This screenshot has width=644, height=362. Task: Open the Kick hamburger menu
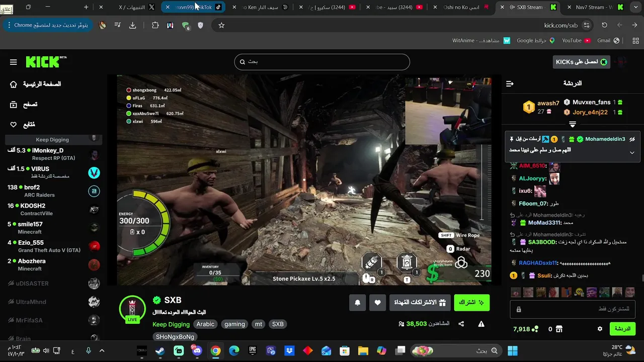[x=14, y=62]
